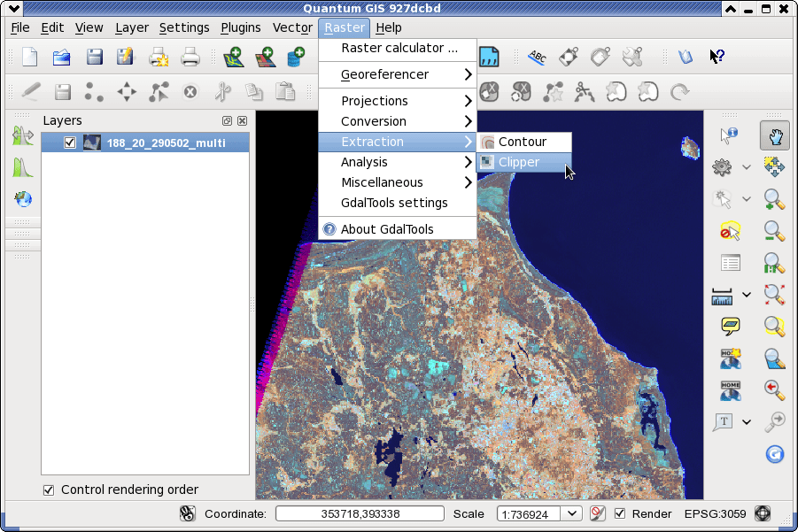Open About GdalTools entry
798x532 pixels.
(x=398, y=229)
